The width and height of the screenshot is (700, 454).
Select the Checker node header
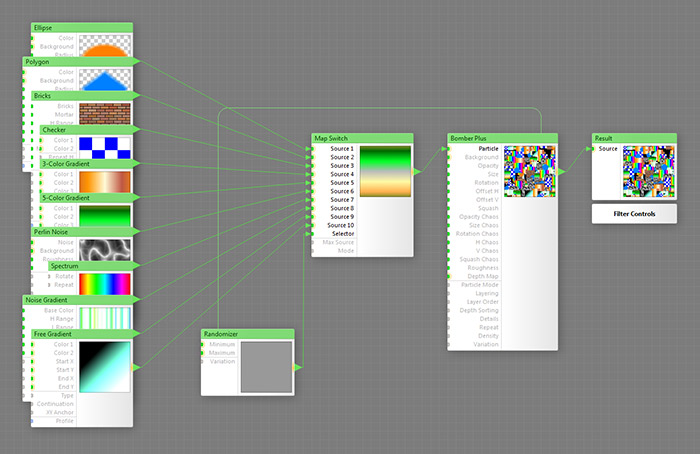pos(89,129)
